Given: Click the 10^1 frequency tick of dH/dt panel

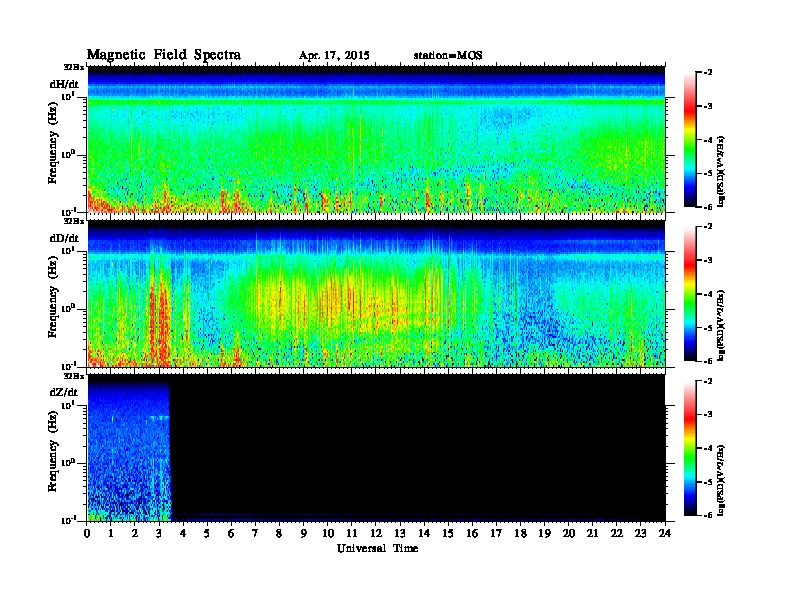Looking at the screenshot, I should (x=68, y=96).
